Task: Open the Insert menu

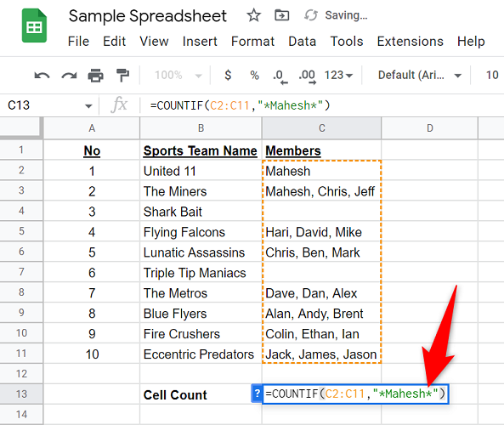Action: (x=200, y=42)
